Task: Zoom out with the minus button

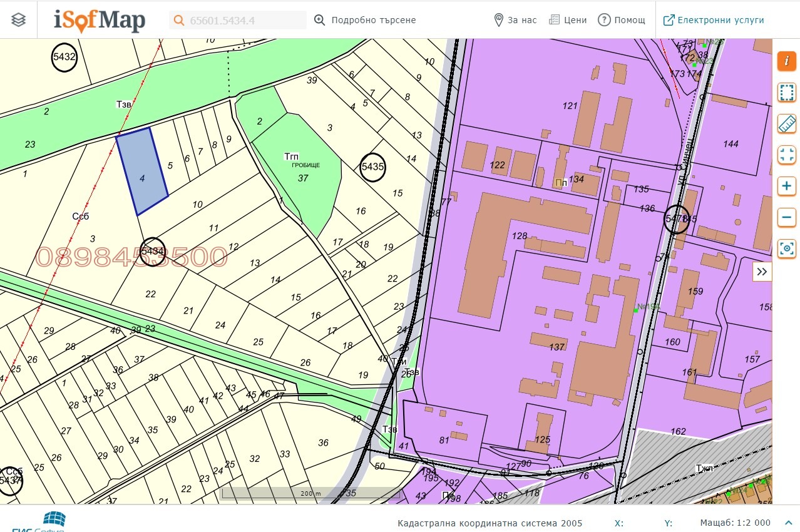Action: pos(786,218)
